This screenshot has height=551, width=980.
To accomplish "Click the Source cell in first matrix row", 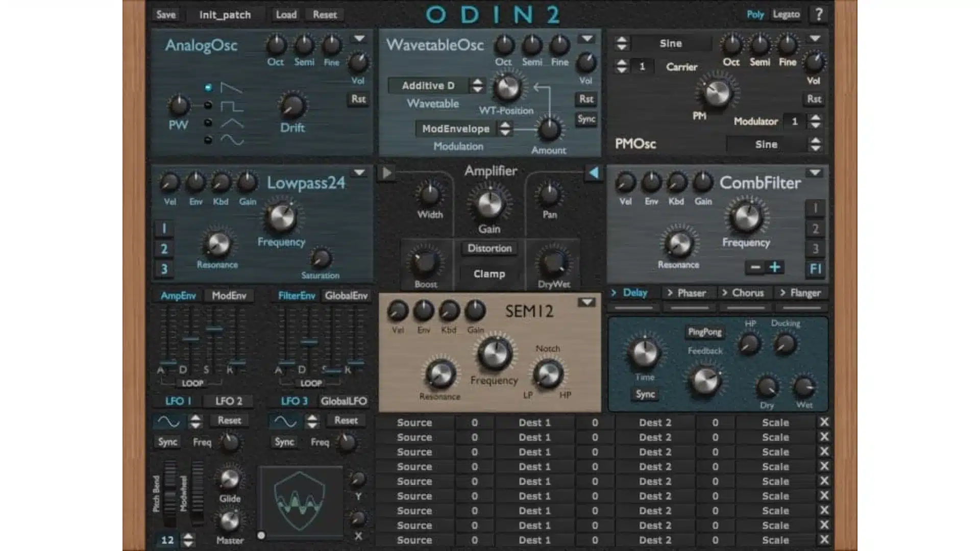I will (x=414, y=422).
